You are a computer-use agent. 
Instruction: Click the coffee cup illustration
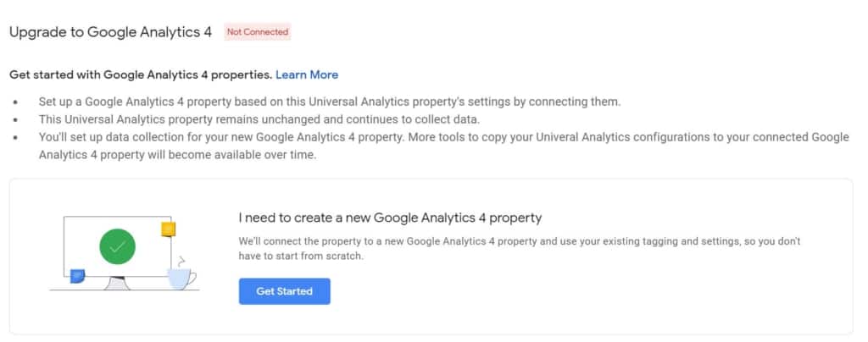(181, 277)
